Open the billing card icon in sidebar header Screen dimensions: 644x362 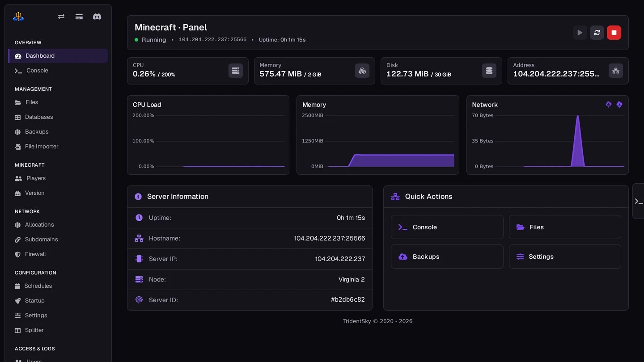coord(79,17)
